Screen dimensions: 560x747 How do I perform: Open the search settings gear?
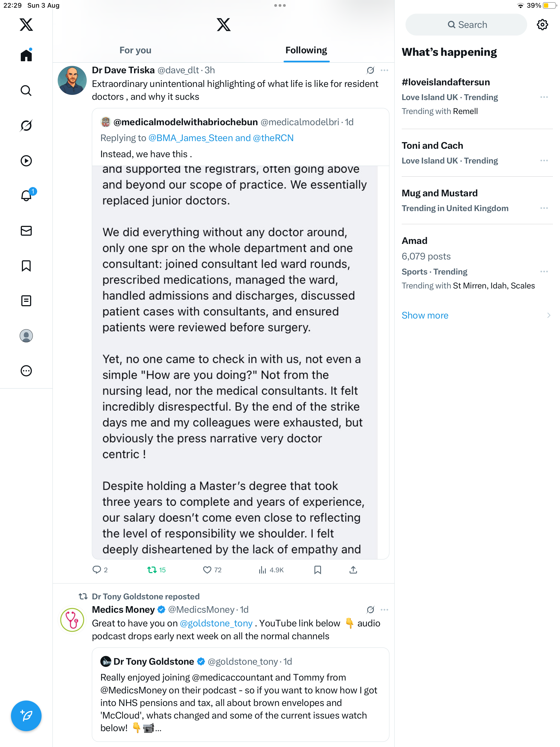pos(542,25)
